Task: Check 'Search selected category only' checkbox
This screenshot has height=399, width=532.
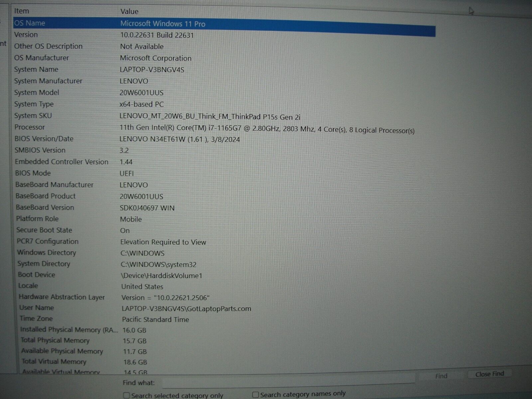Action: [x=127, y=395]
